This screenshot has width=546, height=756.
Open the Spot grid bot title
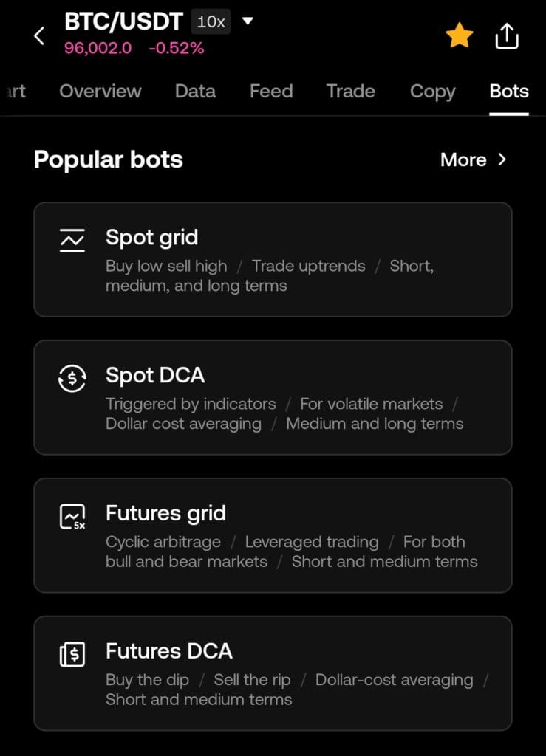point(151,237)
